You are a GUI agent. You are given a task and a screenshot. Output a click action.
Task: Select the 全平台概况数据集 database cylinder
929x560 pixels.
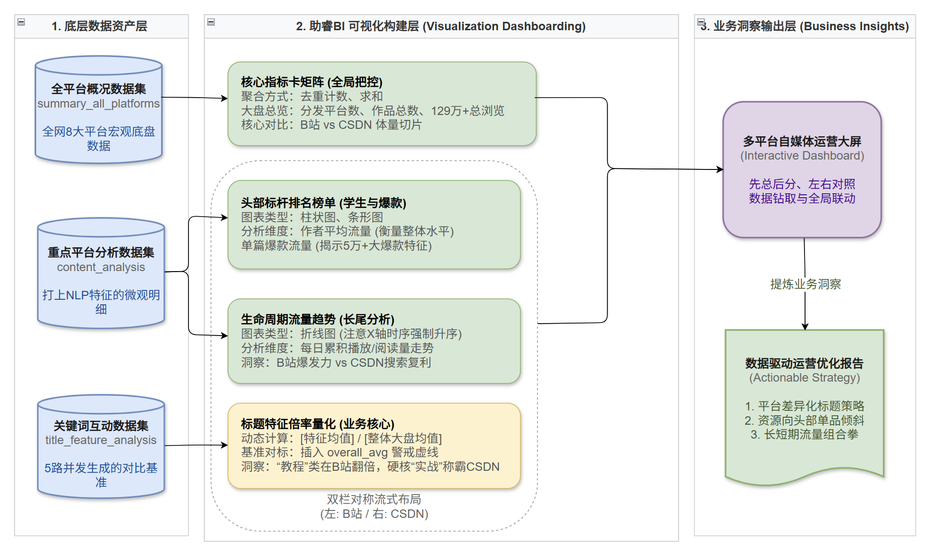[x=99, y=110]
